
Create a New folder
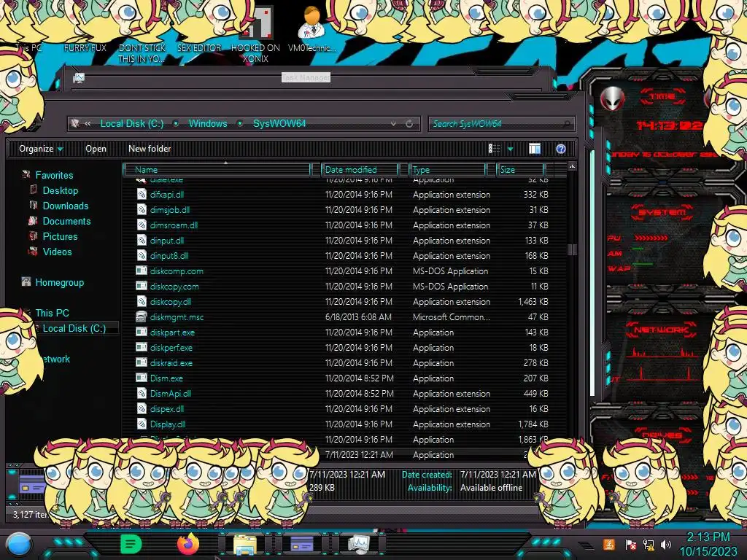click(150, 149)
